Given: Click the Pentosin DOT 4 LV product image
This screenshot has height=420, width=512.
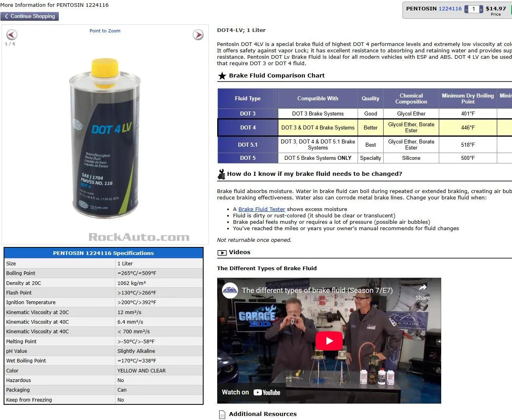Looking at the screenshot, I should pyautogui.click(x=105, y=139).
